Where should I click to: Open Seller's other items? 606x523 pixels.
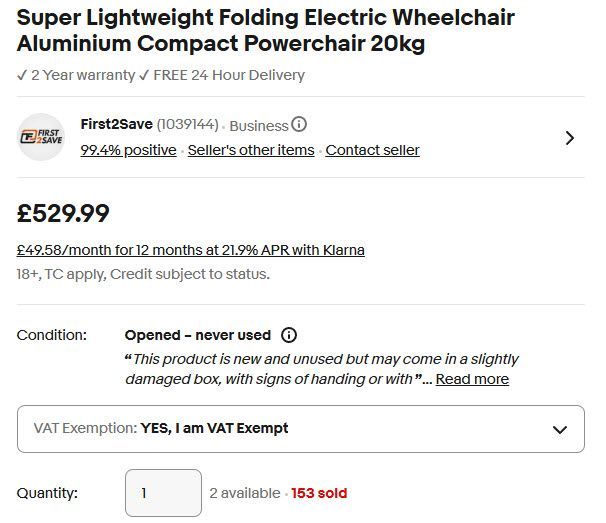coord(251,150)
